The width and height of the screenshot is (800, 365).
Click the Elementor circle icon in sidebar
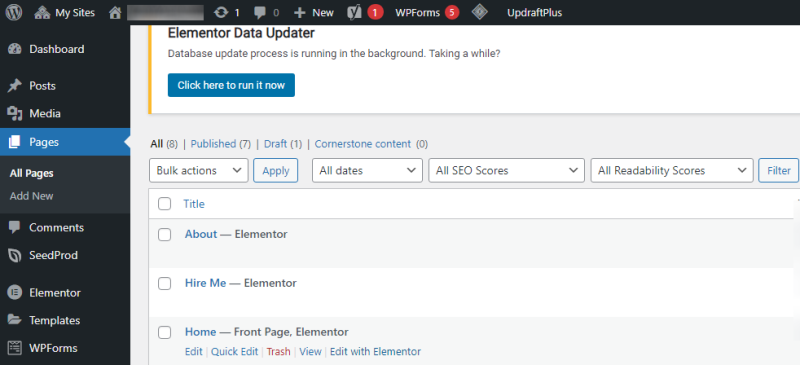(x=15, y=293)
